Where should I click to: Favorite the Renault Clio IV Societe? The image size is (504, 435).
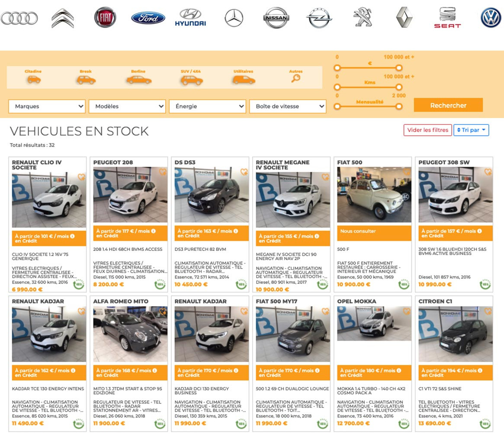pos(82,177)
